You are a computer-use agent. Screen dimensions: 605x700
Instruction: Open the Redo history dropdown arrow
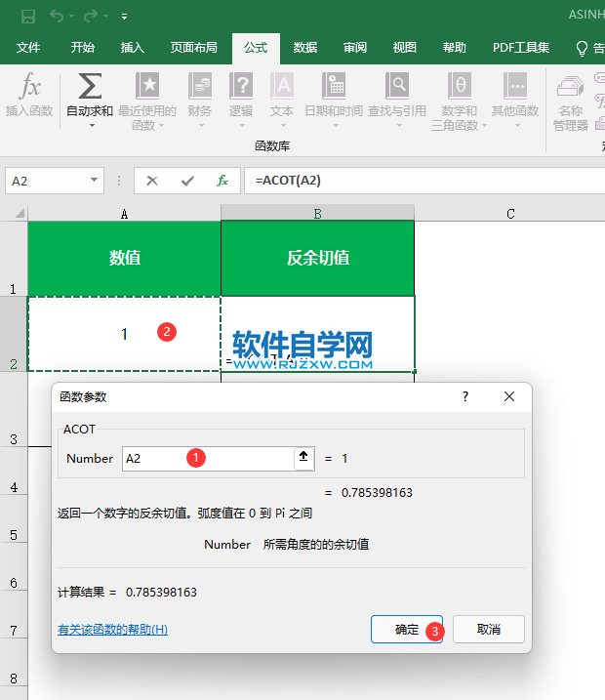(x=106, y=17)
